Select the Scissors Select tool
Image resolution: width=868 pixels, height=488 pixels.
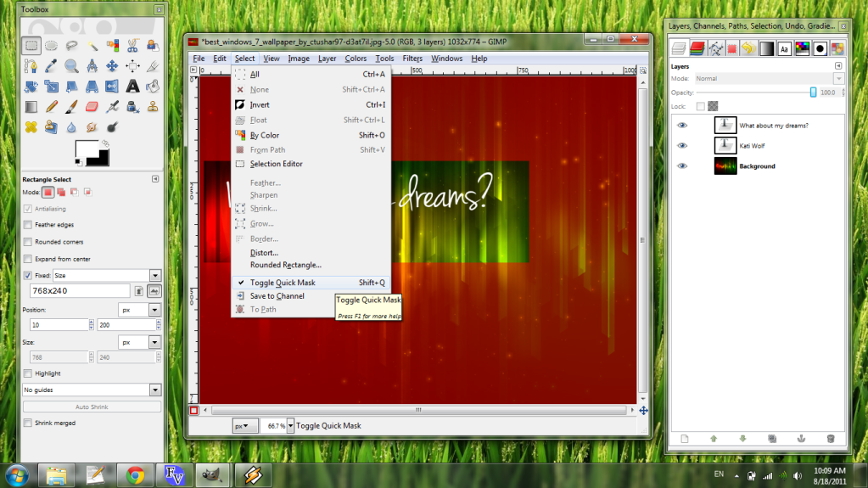(x=132, y=46)
